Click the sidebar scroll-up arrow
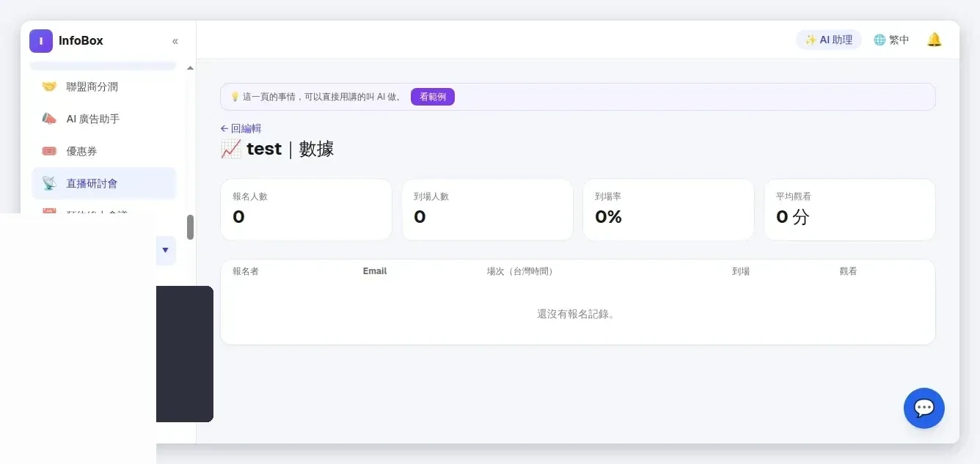This screenshot has height=464, width=980. pyautogui.click(x=191, y=67)
